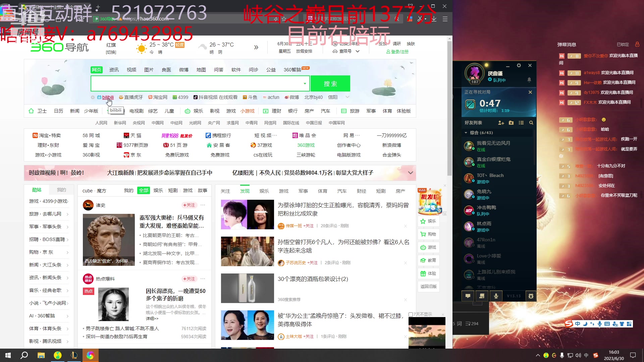Open Windows Start menu
Screen dimensions: 644x362
point(8,355)
